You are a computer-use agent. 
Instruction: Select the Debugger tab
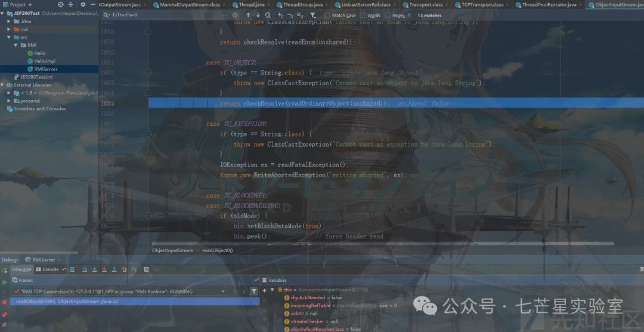point(21,269)
